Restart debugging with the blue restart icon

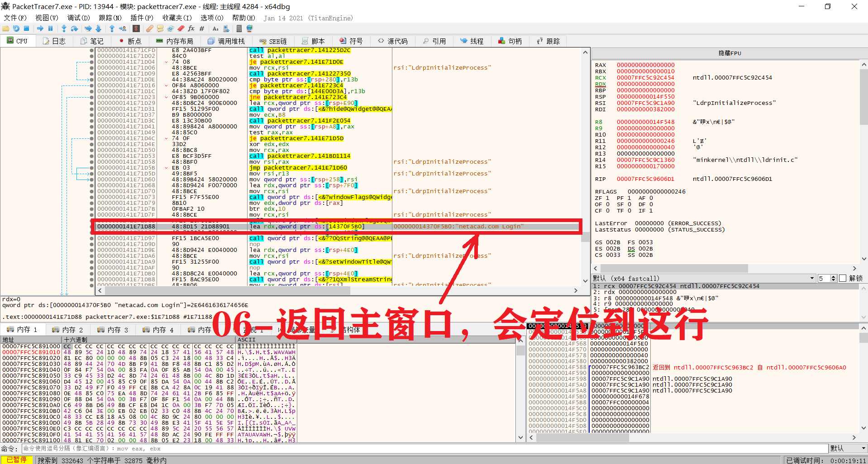point(17,28)
